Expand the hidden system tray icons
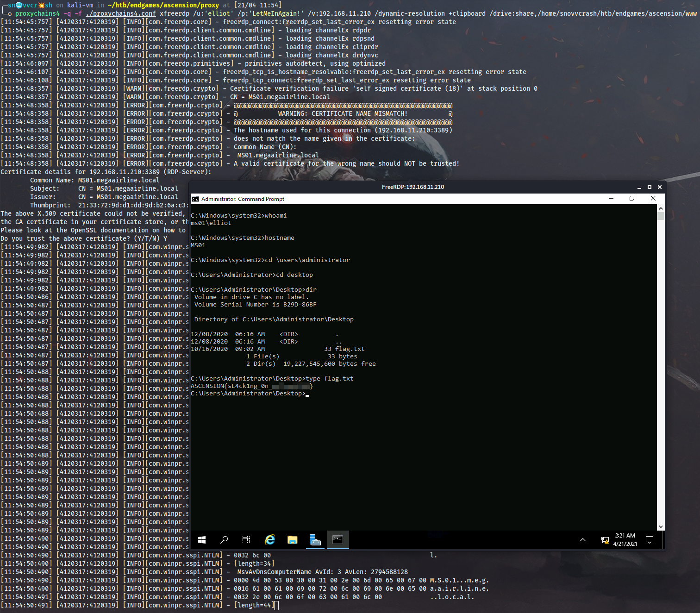700x613 pixels. 583,540
